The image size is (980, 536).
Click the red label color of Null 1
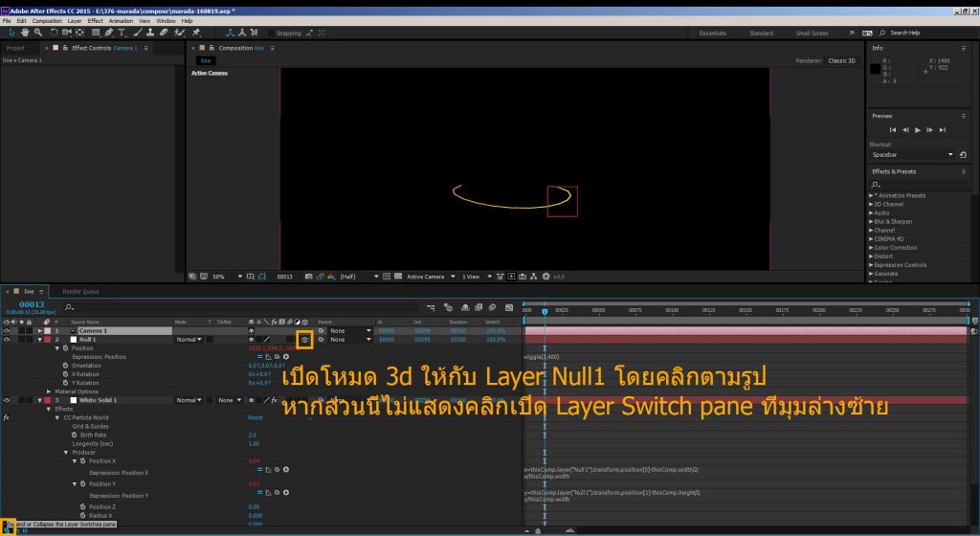pyautogui.click(x=48, y=339)
